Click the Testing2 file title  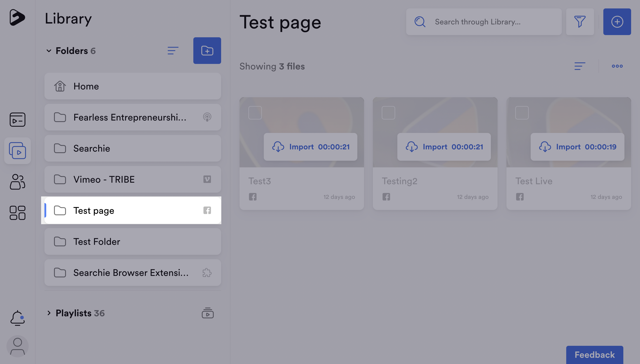400,181
